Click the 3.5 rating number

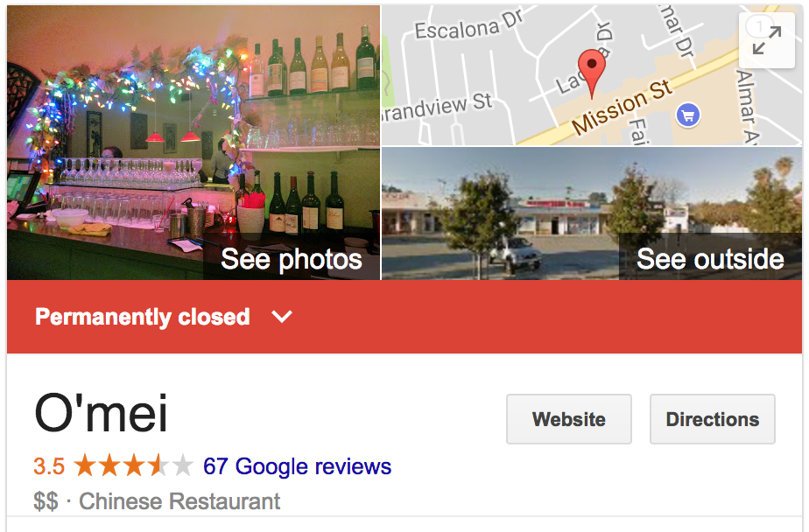(x=49, y=466)
